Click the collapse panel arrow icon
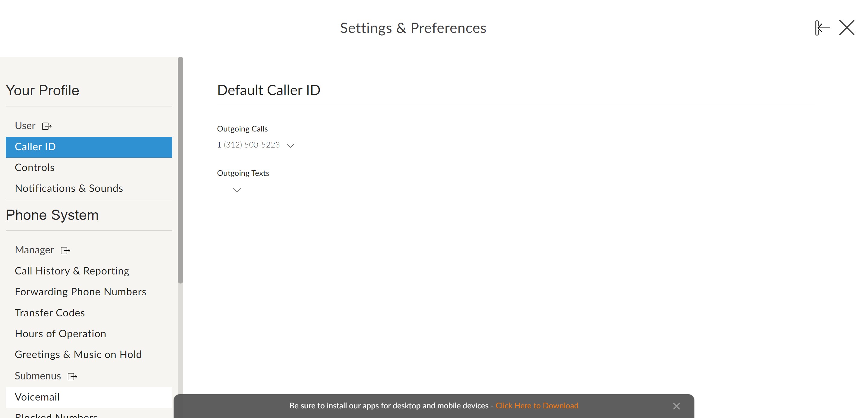The height and width of the screenshot is (418, 868). [822, 28]
